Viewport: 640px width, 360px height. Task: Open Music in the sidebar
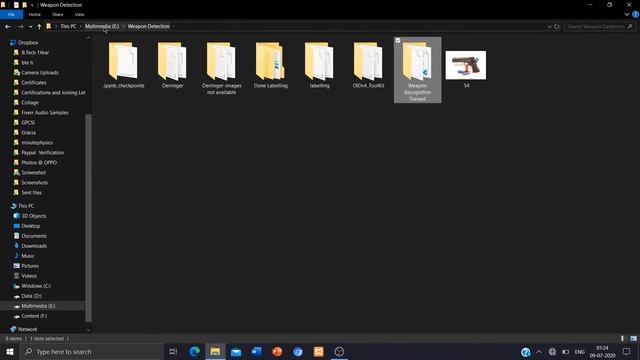(x=28, y=256)
